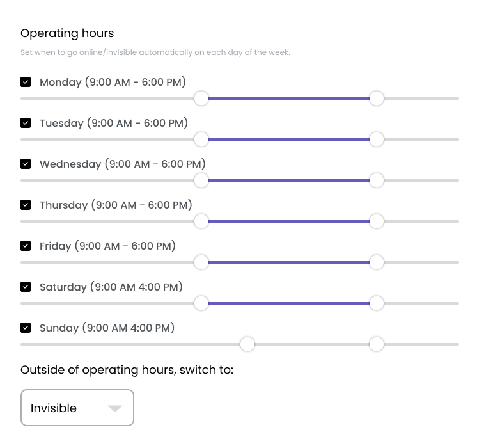Disable the Thursday checkbox

pyautogui.click(x=26, y=205)
